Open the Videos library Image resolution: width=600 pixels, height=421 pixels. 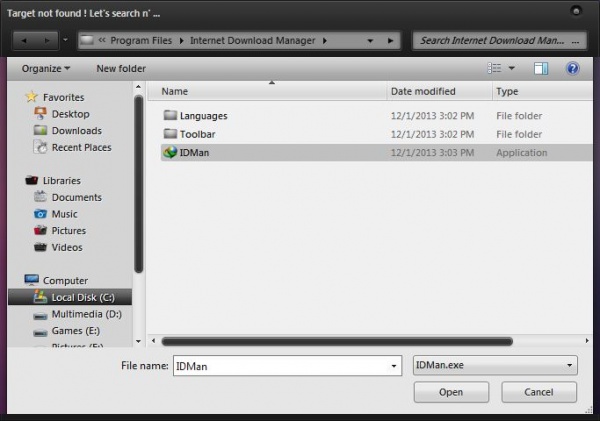pos(67,247)
